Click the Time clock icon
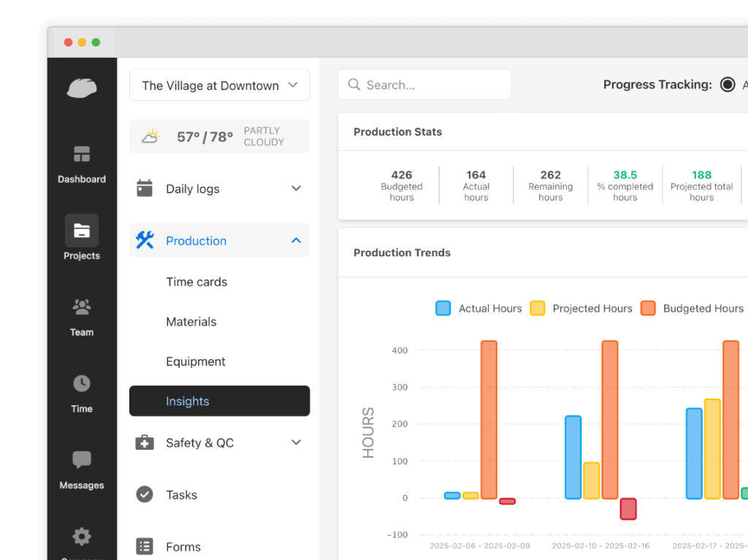 pyautogui.click(x=82, y=383)
